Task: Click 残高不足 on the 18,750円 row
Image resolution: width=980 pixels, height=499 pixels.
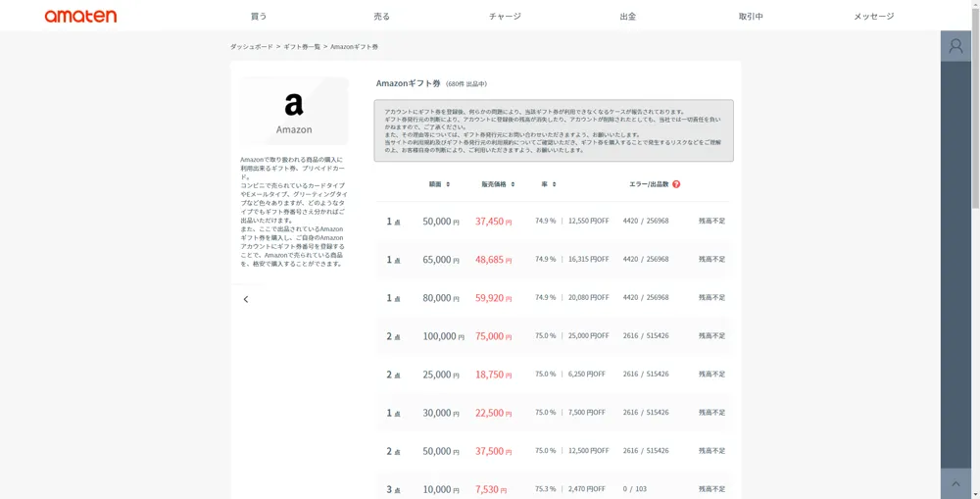Action: coord(711,374)
